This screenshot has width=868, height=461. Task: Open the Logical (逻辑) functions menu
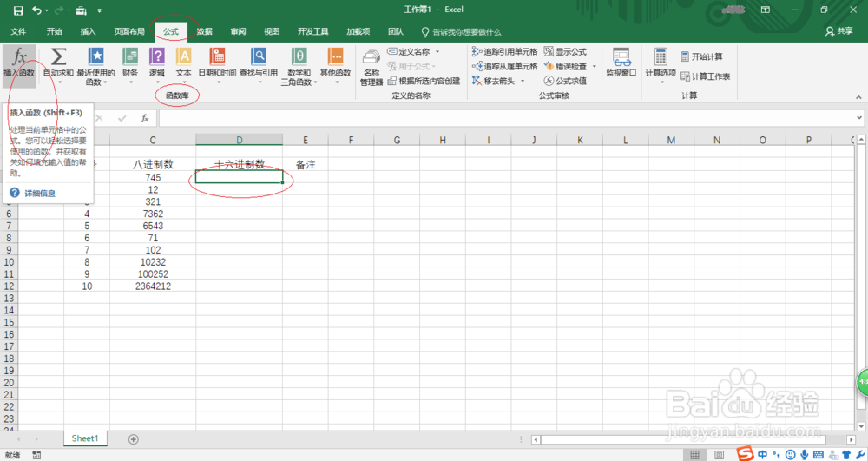pyautogui.click(x=156, y=63)
